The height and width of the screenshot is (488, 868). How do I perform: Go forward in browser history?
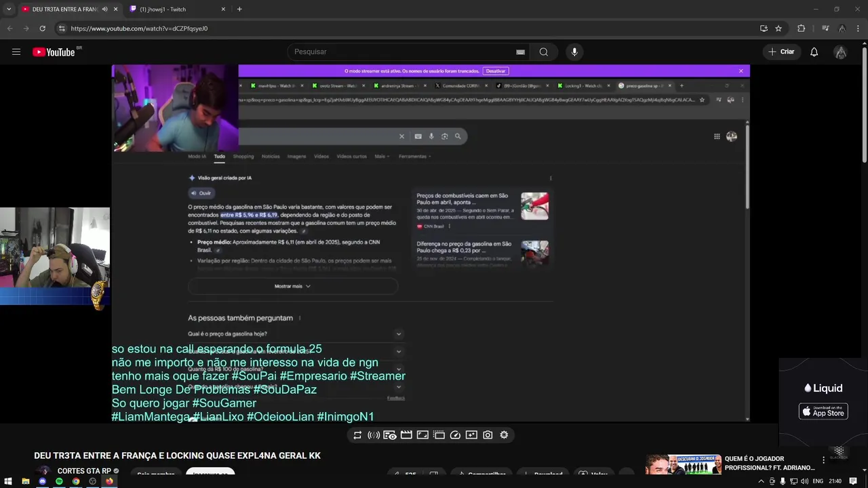[x=26, y=28]
